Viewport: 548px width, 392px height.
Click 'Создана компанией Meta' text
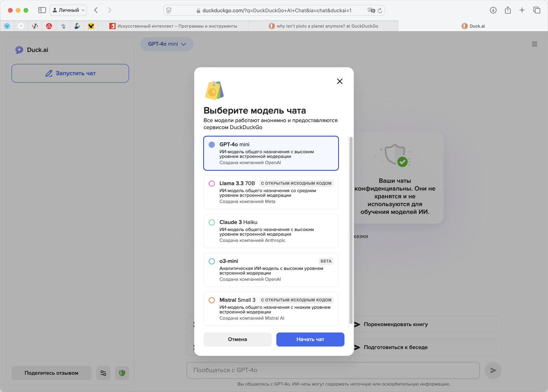coord(247,202)
